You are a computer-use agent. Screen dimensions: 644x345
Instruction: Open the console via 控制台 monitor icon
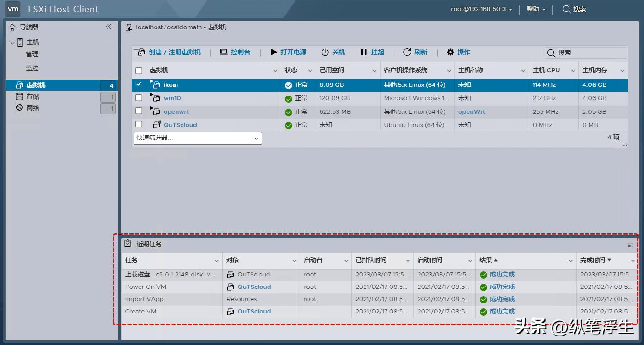coord(224,53)
